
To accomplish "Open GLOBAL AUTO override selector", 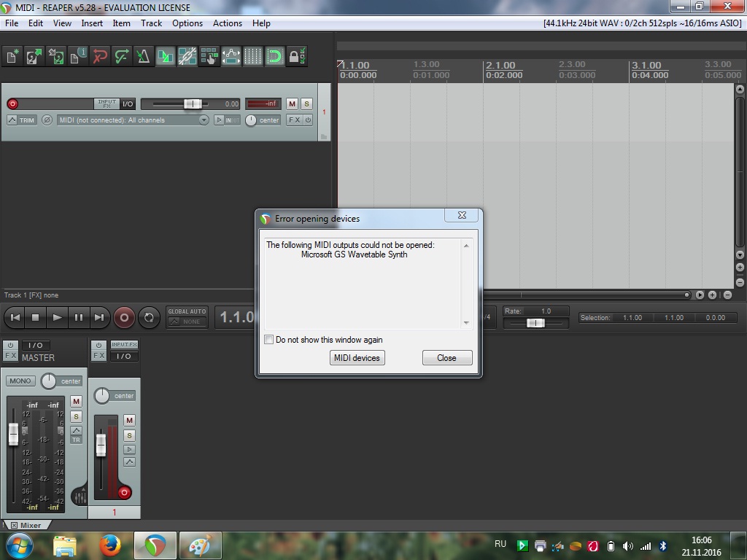I will 187,317.
